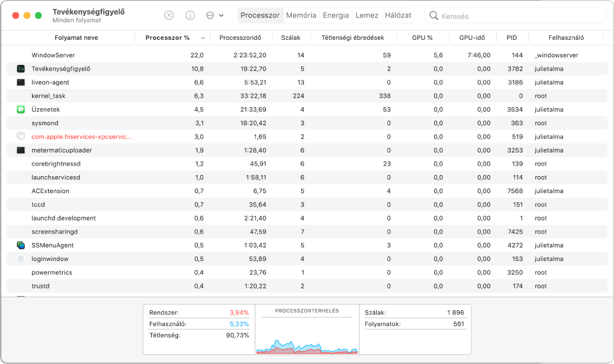Click the SSMenuAgent app icon
The image size is (614, 364).
21,245
